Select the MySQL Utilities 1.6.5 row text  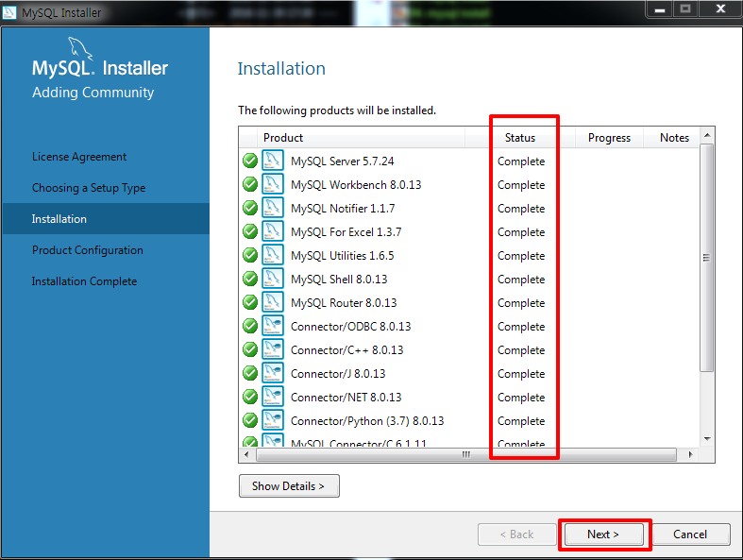(x=342, y=256)
